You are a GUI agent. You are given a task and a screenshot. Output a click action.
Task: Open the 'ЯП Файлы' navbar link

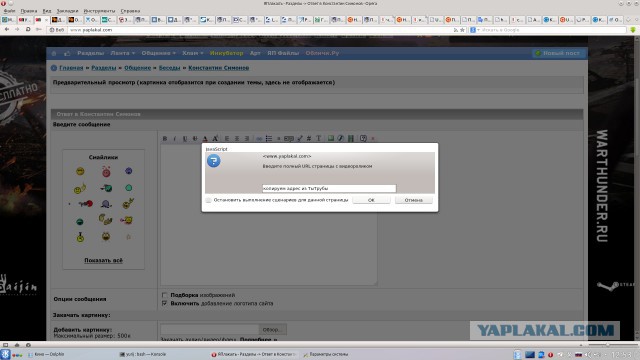coord(283,53)
